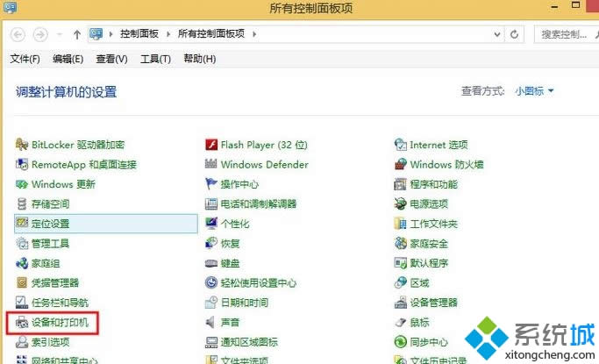Open the 声音 speaker icon
Image resolution: width=599 pixels, height=364 pixels.
point(210,323)
